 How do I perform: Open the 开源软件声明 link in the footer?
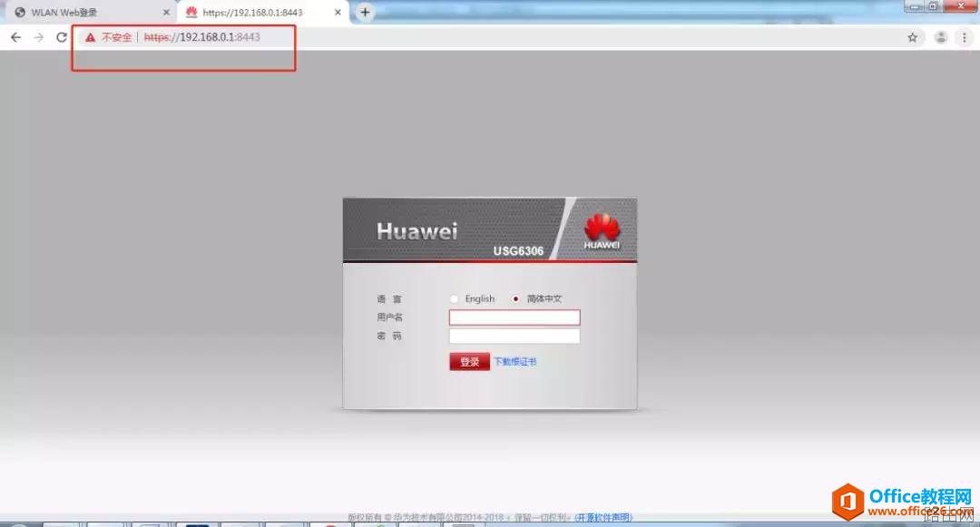coord(603,518)
